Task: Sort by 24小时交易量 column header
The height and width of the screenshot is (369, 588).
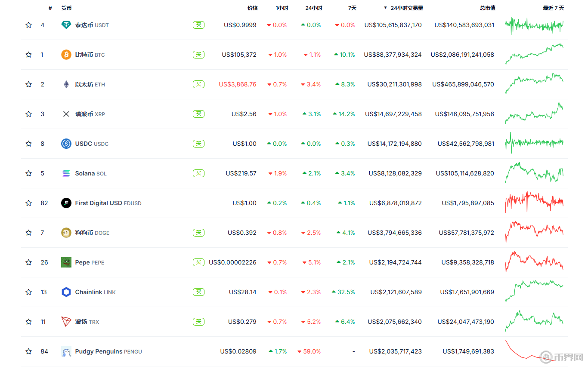Action: (x=406, y=8)
